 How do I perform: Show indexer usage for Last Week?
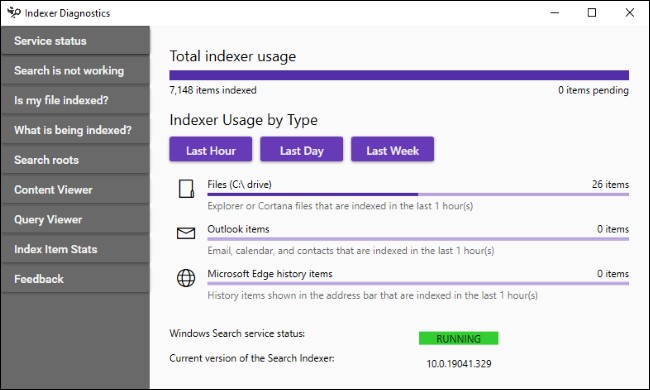(393, 149)
